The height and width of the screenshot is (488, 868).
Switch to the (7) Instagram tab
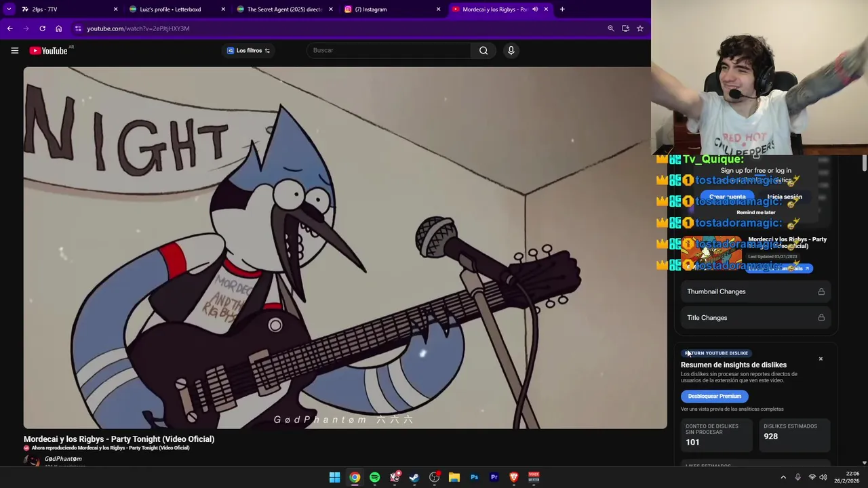click(x=392, y=9)
